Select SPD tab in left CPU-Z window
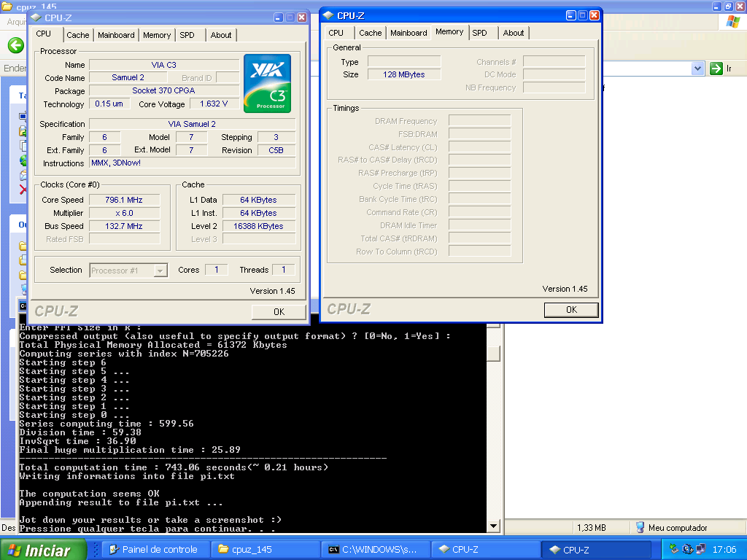 pos(187,35)
